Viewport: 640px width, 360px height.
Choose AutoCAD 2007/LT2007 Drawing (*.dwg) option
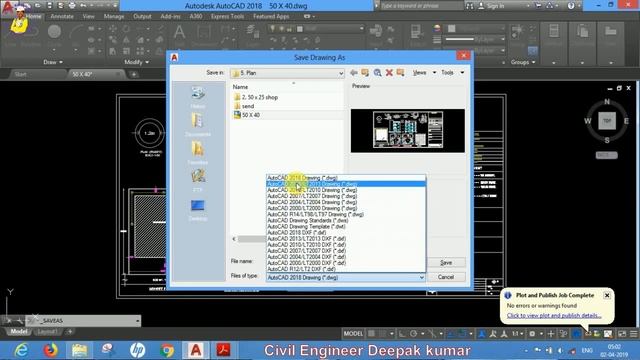pos(346,196)
